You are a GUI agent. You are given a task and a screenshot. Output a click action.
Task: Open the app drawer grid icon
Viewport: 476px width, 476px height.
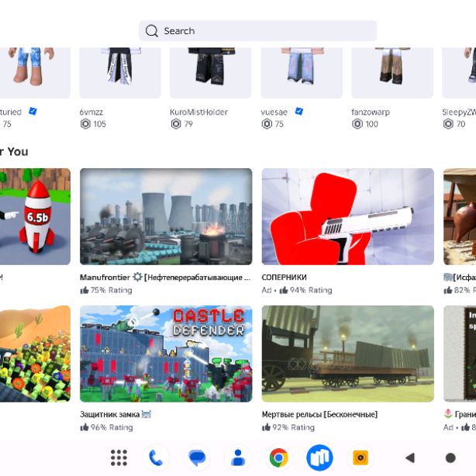119,457
